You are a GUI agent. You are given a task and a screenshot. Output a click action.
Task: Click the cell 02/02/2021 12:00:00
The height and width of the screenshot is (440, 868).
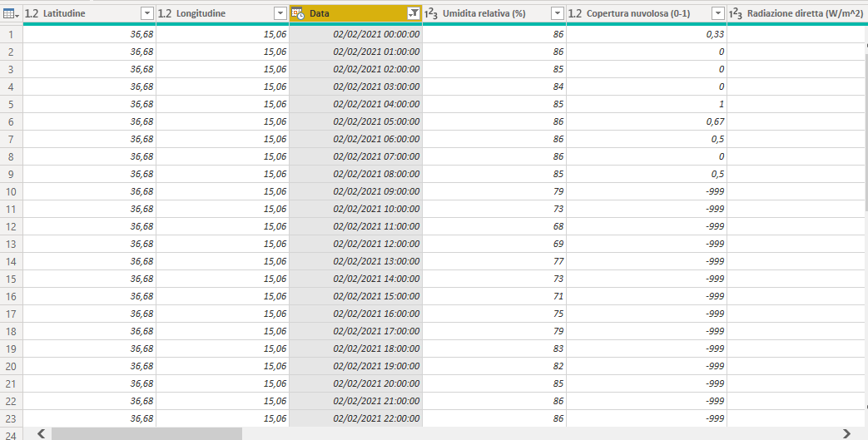pyautogui.click(x=356, y=244)
